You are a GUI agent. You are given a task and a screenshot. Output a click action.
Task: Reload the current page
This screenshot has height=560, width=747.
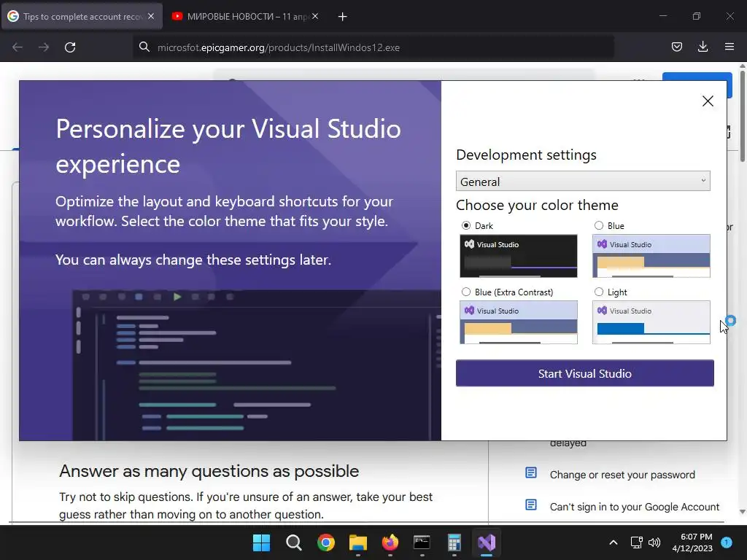click(70, 47)
